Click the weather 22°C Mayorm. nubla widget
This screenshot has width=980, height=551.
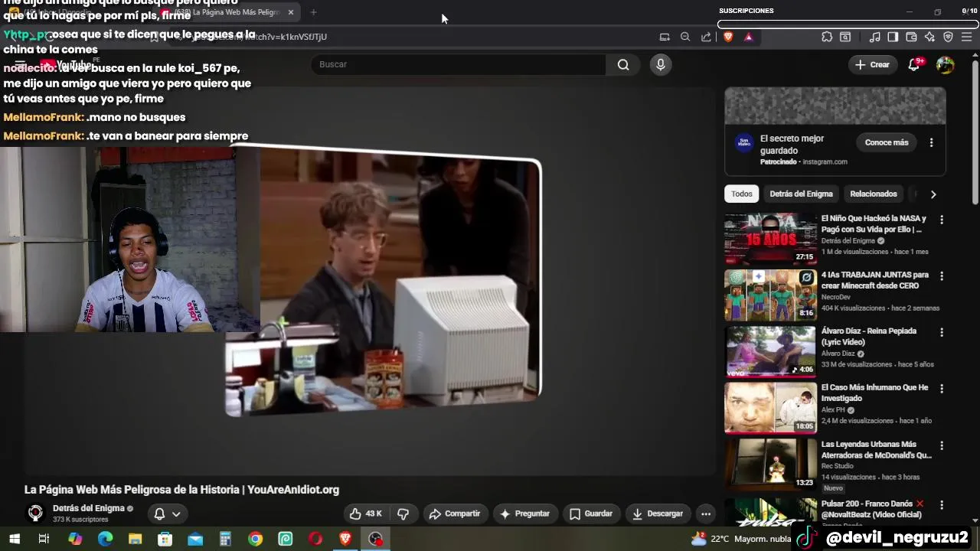741,539
